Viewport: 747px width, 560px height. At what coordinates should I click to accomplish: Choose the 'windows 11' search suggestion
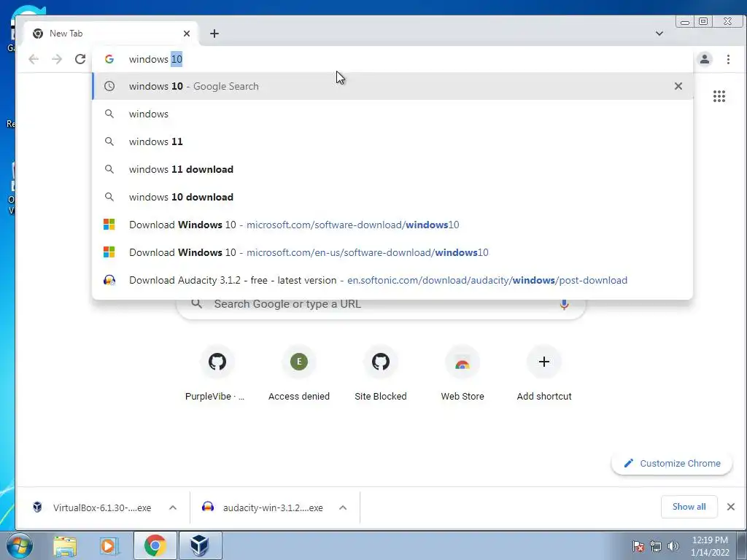(392, 141)
